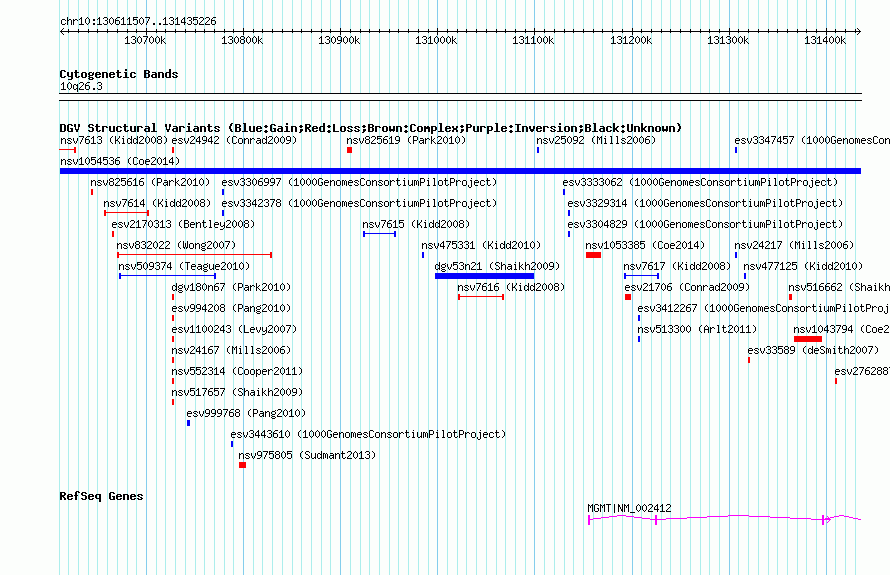The height and width of the screenshot is (575, 890).
Task: Click the long blue nsv1054536 gain bar
Action: [460, 171]
